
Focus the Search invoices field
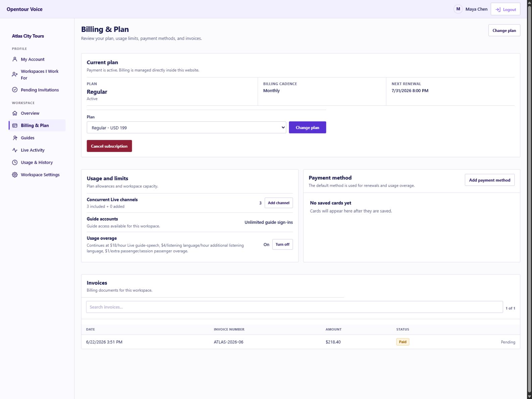click(x=294, y=307)
